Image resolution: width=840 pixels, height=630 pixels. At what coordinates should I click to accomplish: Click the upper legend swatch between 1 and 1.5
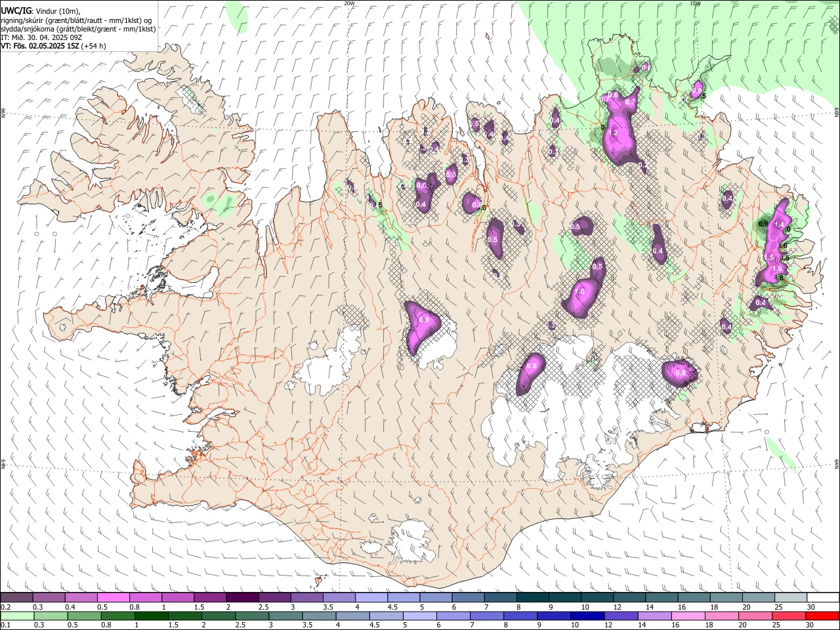(x=177, y=597)
